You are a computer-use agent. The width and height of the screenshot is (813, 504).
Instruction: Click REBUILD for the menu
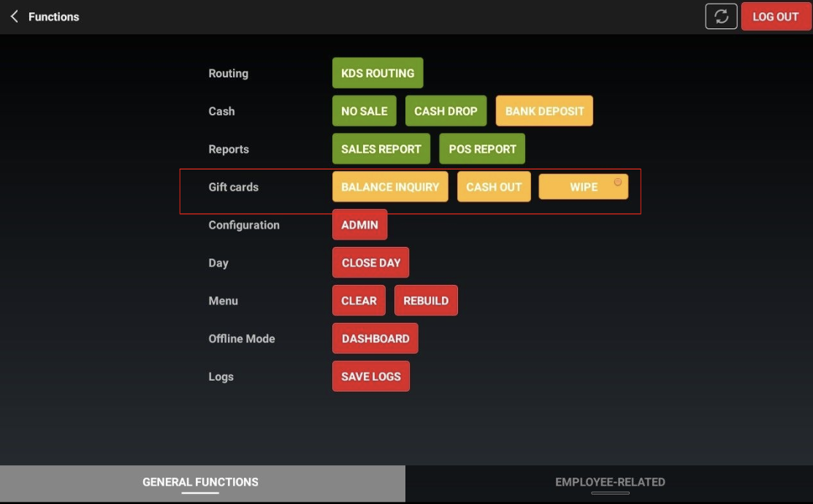point(426,301)
